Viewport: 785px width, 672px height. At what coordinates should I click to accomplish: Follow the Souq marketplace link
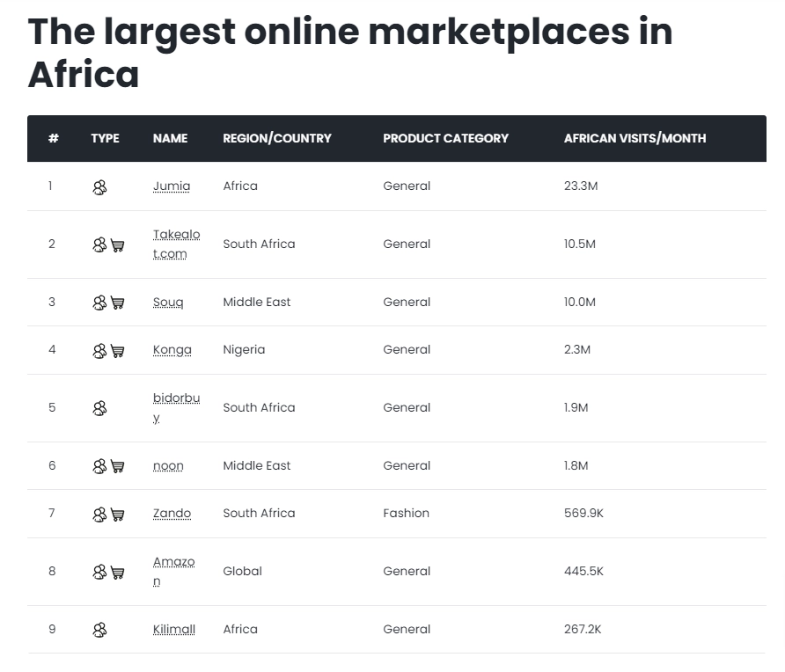click(168, 303)
